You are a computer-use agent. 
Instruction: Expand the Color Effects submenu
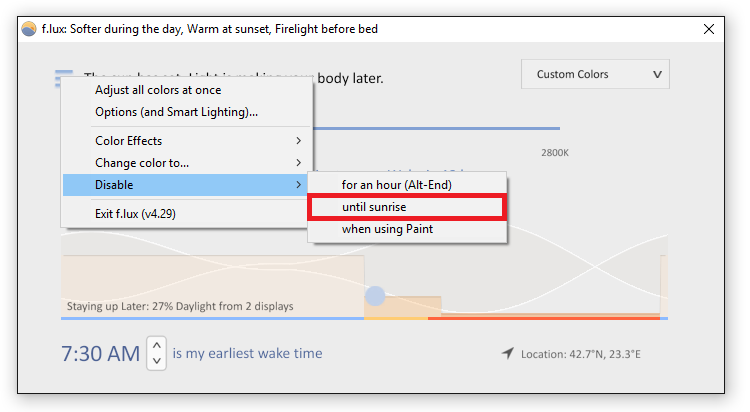click(x=187, y=141)
